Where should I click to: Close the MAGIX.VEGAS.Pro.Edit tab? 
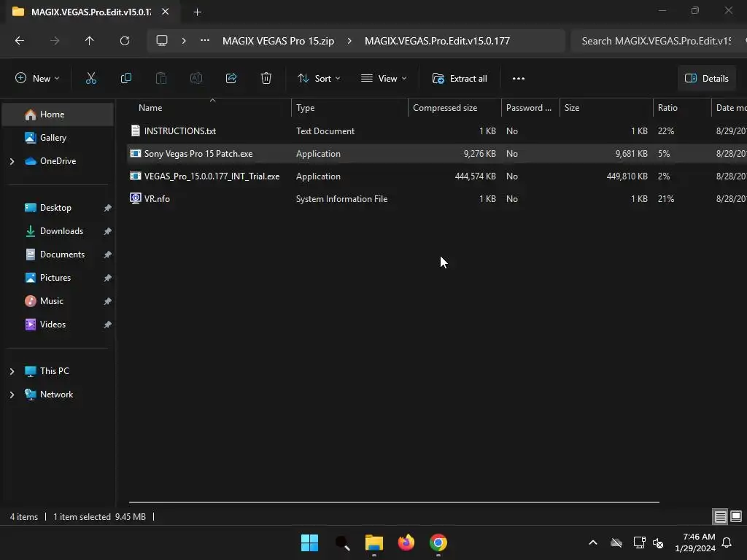click(165, 12)
